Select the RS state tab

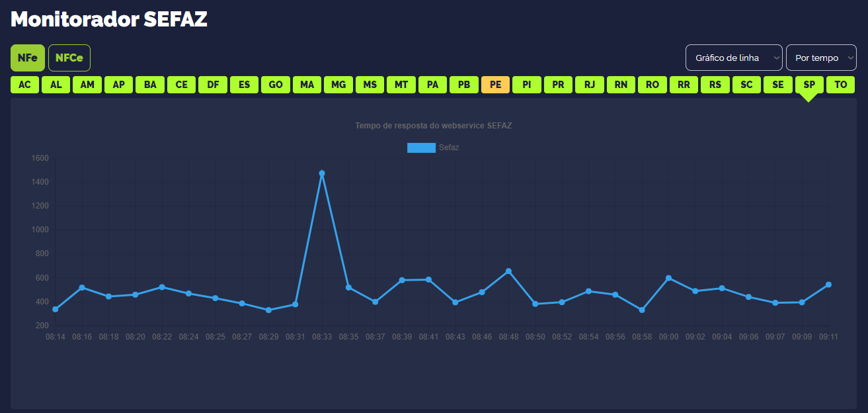point(715,85)
